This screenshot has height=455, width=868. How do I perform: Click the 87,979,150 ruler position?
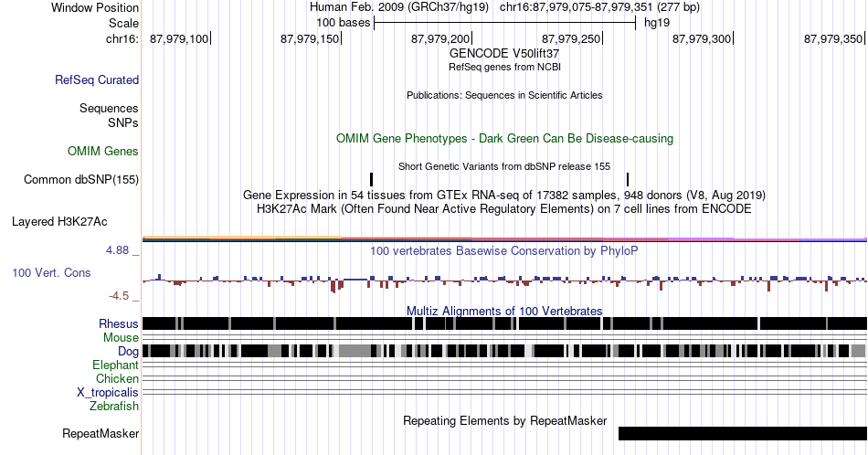[x=311, y=38]
